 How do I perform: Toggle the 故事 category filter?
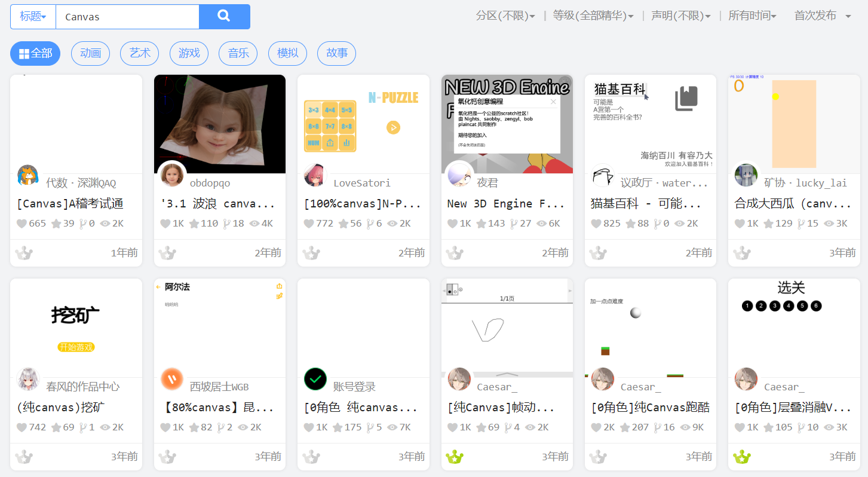[x=336, y=53]
